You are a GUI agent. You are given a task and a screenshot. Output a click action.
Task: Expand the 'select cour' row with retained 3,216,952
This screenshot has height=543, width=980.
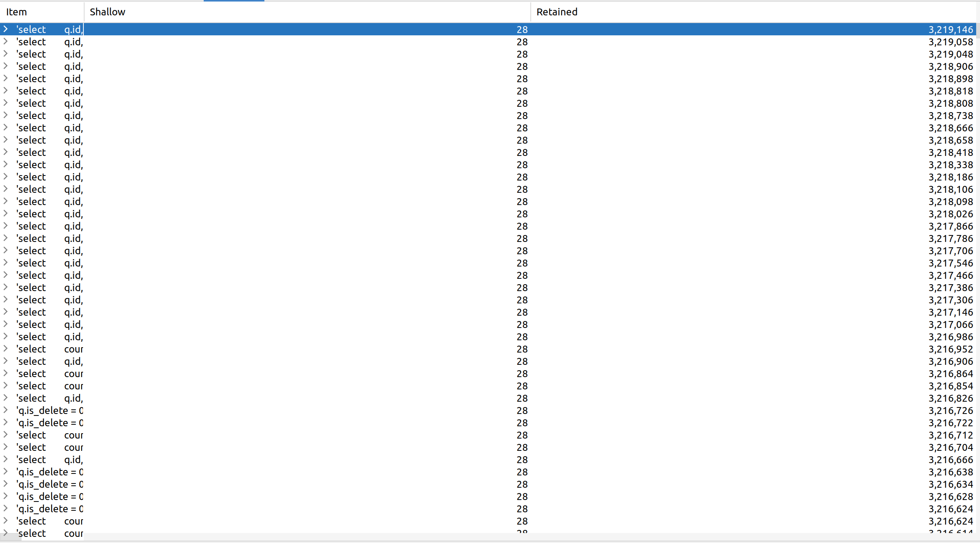6,349
